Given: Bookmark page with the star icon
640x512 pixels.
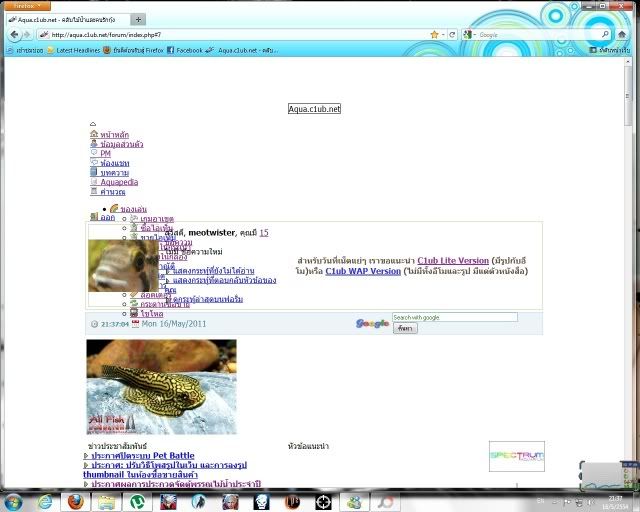Looking at the screenshot, I should click(x=435, y=34).
